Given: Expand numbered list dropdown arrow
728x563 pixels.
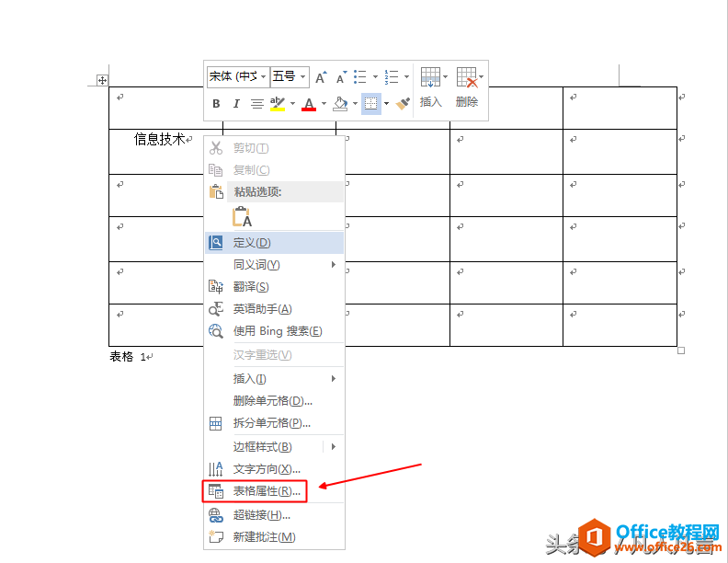Looking at the screenshot, I should (x=406, y=76).
